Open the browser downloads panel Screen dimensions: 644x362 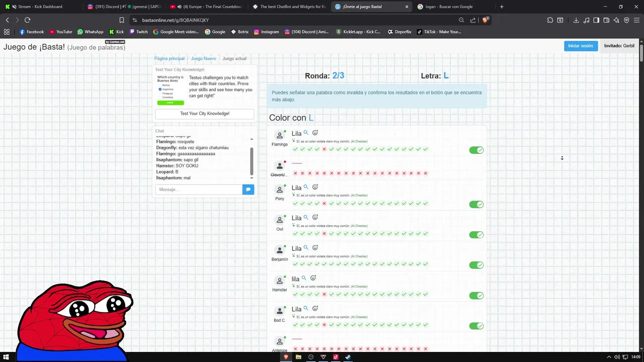tap(576, 20)
